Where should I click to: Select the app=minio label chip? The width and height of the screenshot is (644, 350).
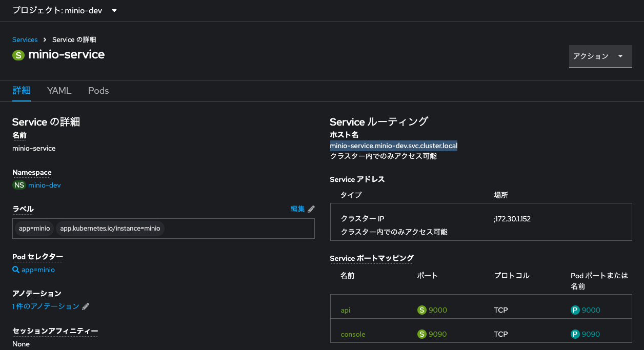pos(34,229)
